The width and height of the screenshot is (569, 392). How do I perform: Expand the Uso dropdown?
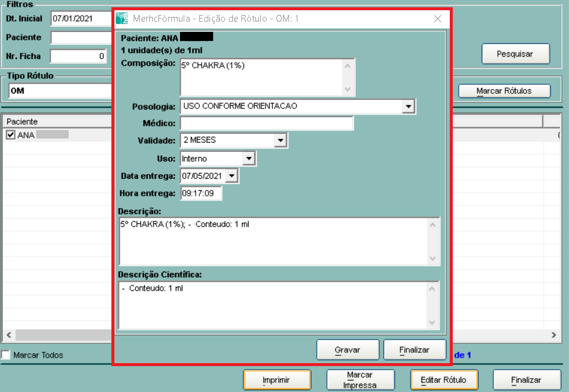click(249, 158)
